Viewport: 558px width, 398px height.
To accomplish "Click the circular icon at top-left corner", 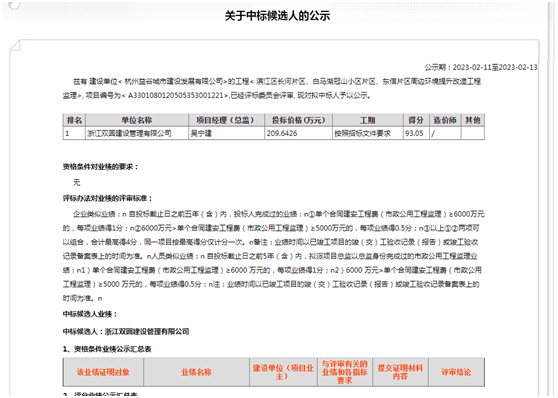I will coord(14,5).
